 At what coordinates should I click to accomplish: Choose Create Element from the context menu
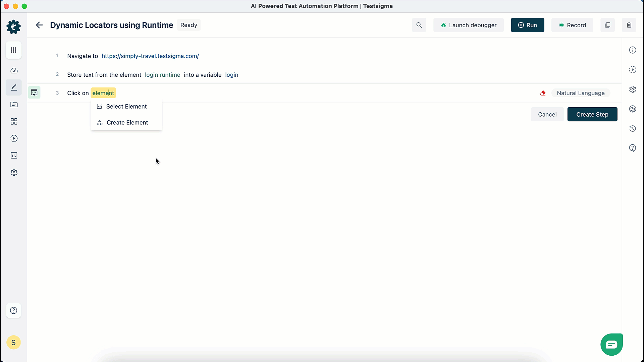click(x=127, y=122)
